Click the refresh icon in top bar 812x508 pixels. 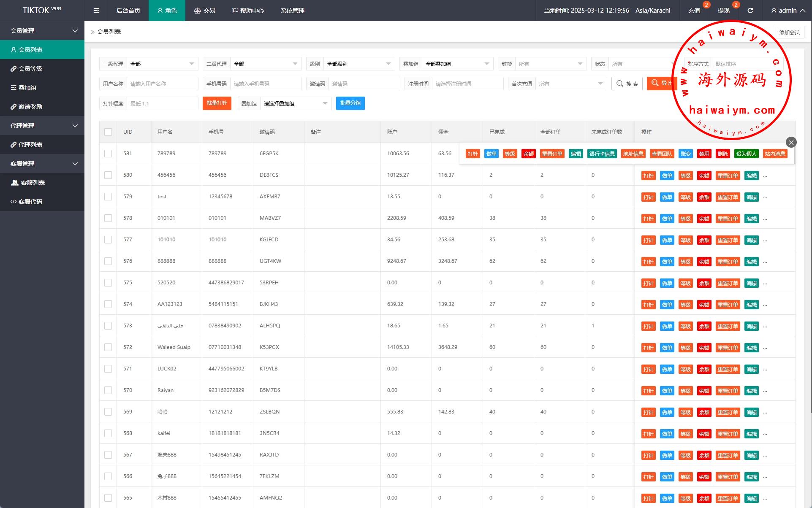pos(750,11)
